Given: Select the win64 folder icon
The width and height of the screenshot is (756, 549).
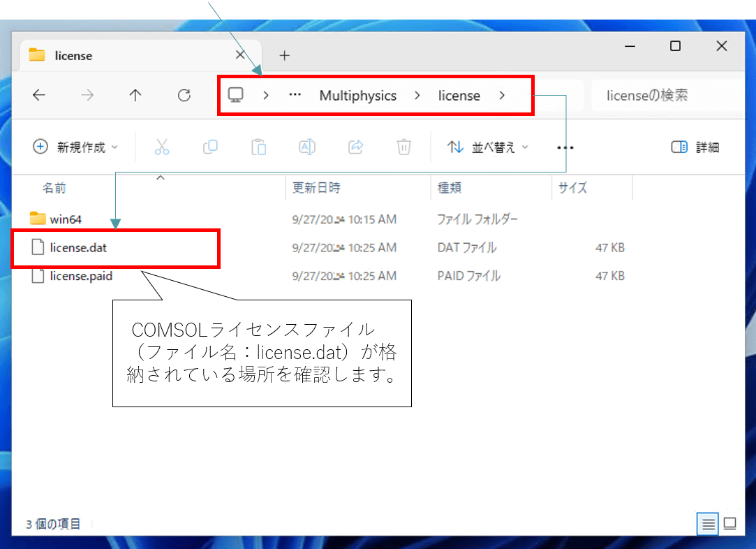Looking at the screenshot, I should tap(38, 219).
